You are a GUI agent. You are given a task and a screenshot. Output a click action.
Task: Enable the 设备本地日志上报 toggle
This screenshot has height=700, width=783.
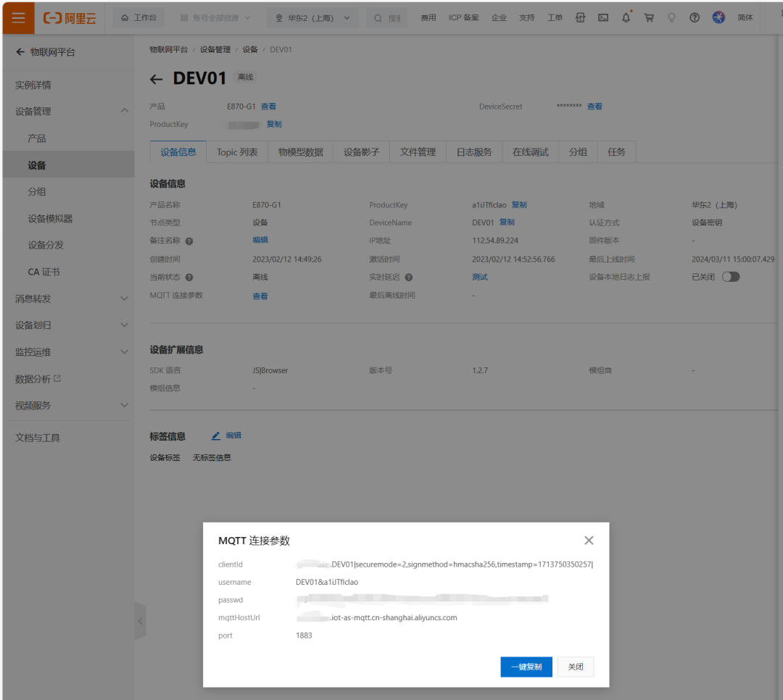732,276
